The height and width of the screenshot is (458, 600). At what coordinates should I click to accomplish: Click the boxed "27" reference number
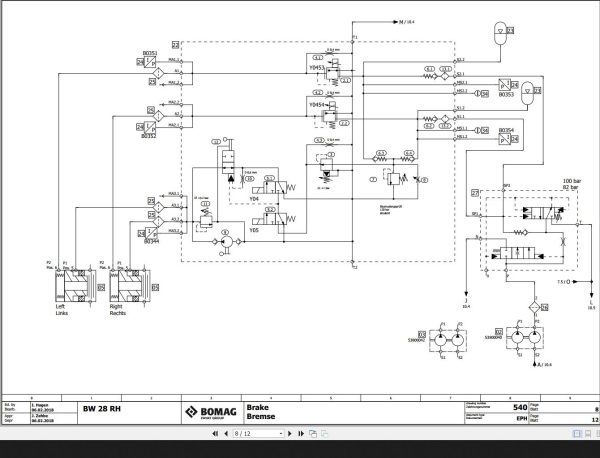point(475,193)
